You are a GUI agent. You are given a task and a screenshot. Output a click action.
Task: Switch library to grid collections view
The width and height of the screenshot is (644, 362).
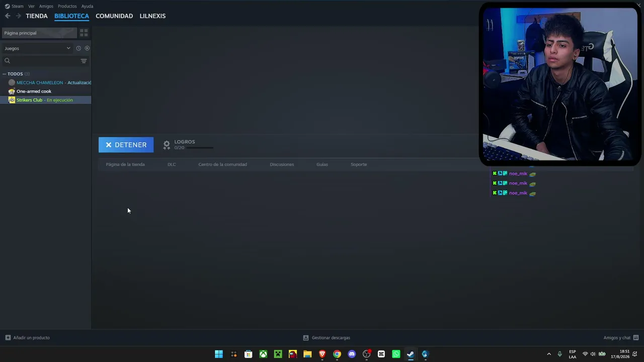tap(84, 33)
